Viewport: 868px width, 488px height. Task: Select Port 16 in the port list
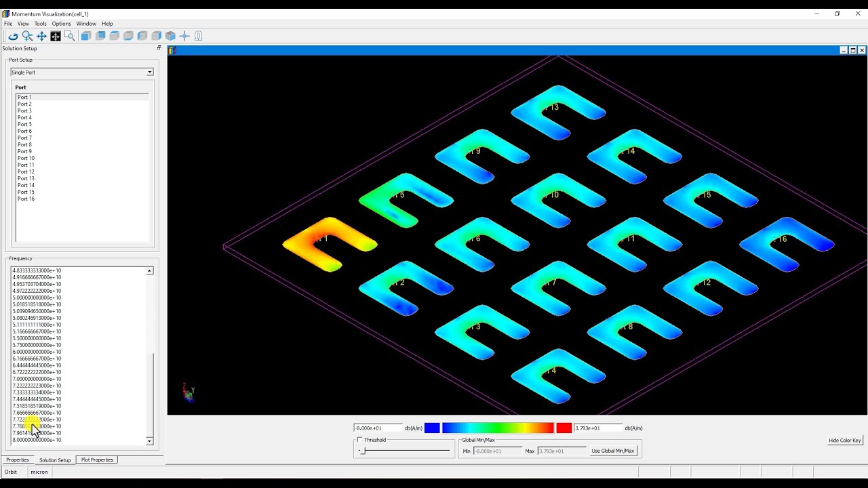pyautogui.click(x=82, y=199)
